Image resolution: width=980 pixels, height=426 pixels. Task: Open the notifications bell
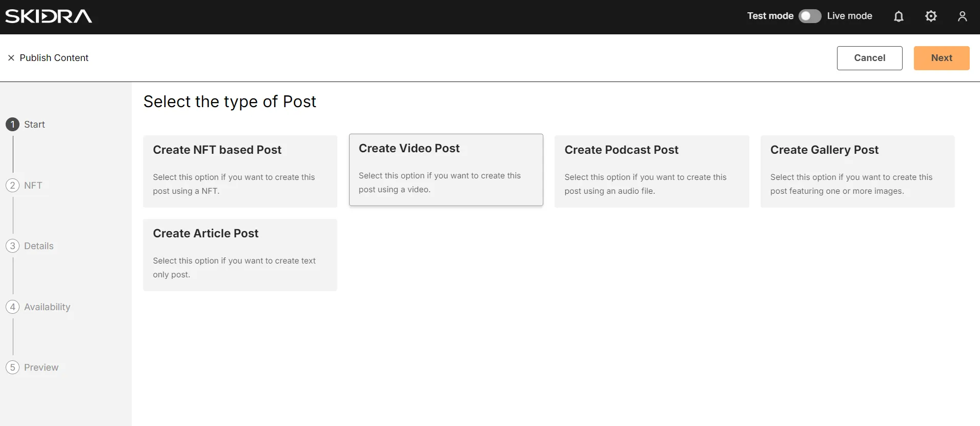pyautogui.click(x=899, y=16)
